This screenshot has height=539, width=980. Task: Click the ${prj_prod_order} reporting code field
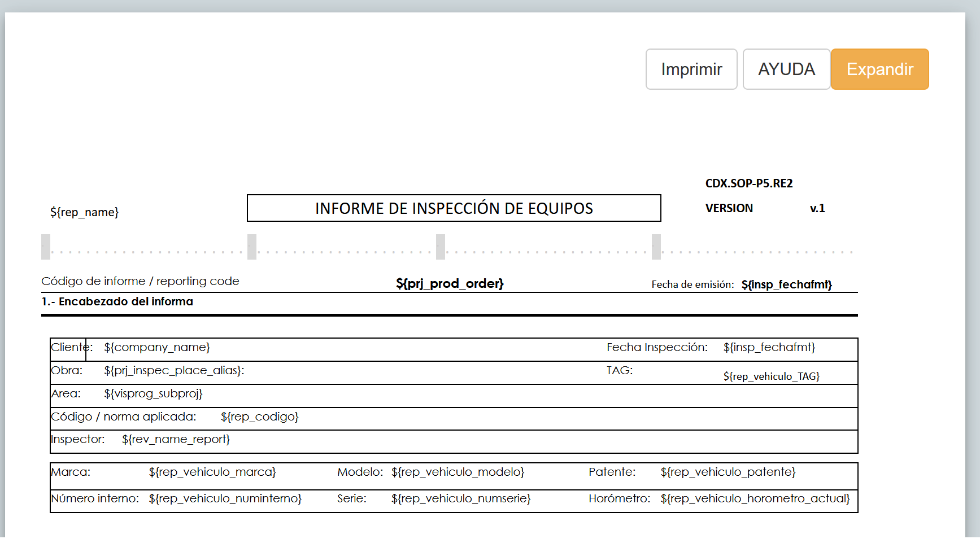(450, 283)
